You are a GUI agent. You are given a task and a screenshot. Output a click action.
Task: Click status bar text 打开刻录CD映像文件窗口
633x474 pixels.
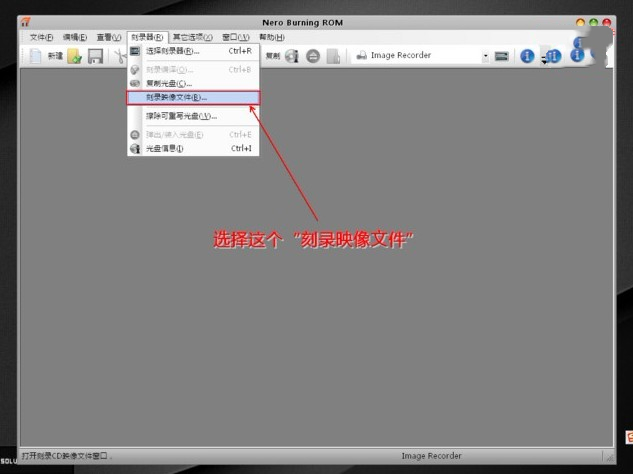pyautogui.click(x=66, y=456)
